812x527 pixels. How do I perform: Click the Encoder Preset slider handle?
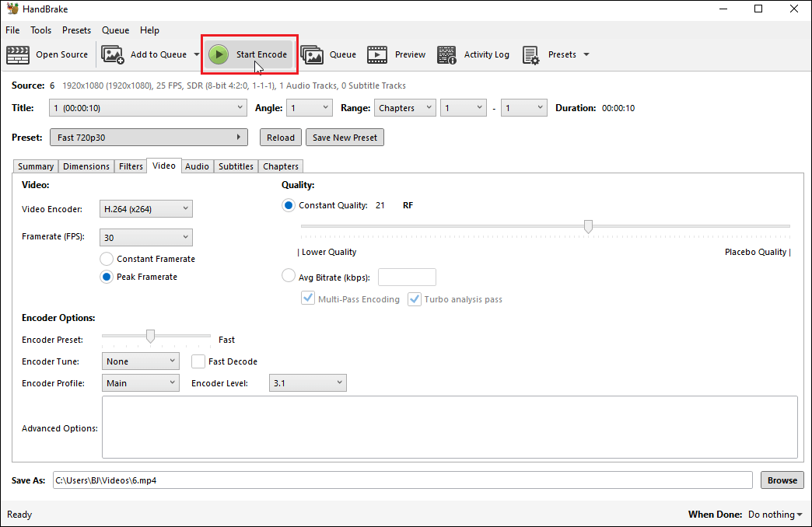pos(150,336)
